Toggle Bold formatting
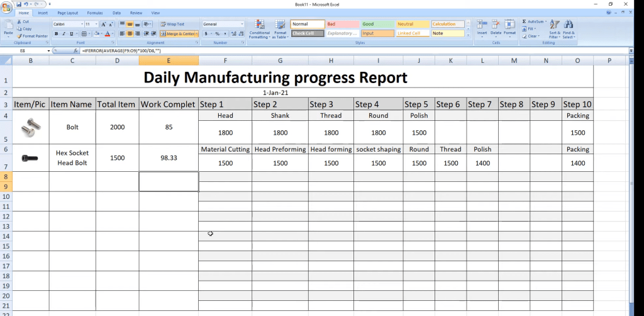The width and height of the screenshot is (644, 316). click(56, 33)
